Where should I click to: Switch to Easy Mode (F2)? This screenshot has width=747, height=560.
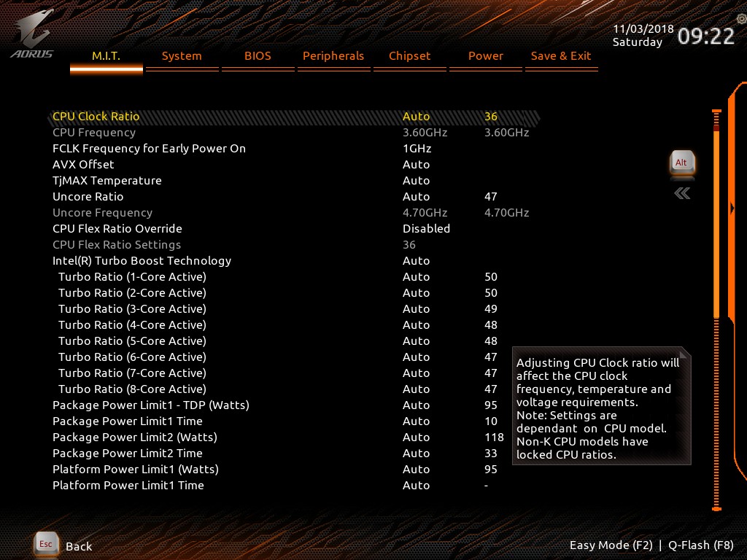(x=611, y=545)
